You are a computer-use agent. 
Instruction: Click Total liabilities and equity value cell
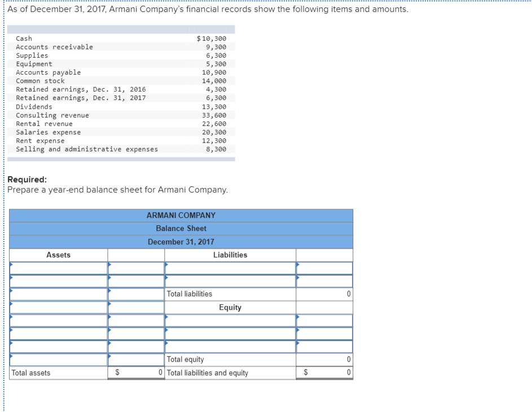click(324, 372)
